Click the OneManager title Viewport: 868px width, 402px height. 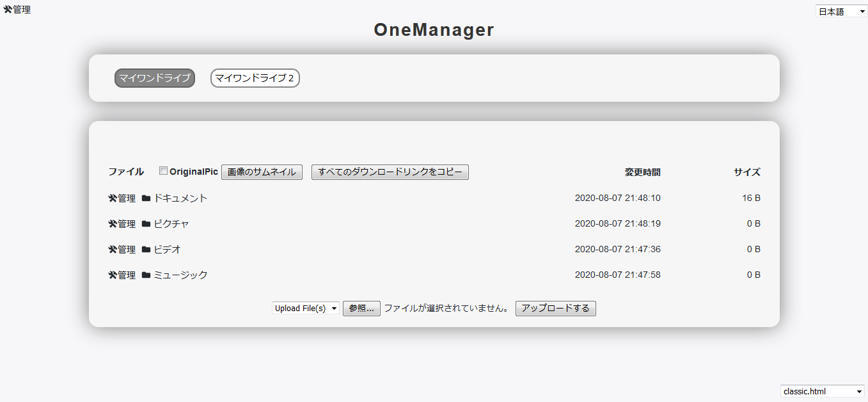pyautogui.click(x=434, y=30)
